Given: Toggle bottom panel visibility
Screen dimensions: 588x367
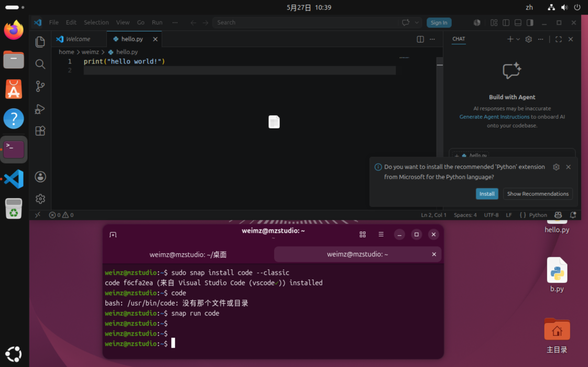Looking at the screenshot, I should pos(518,23).
